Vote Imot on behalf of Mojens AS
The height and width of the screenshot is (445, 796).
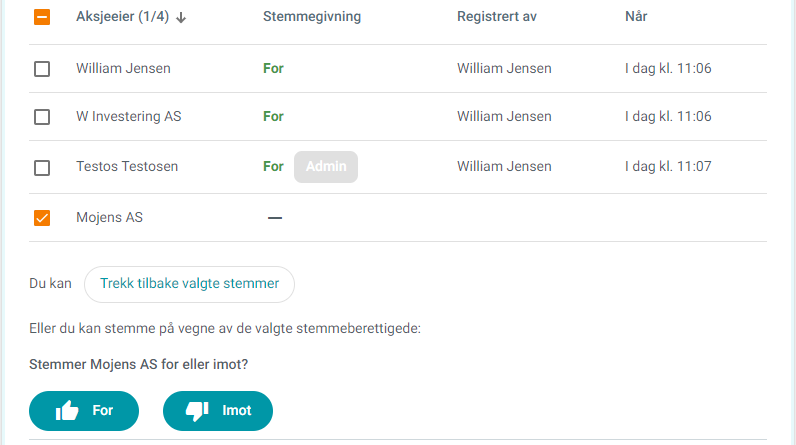point(218,410)
